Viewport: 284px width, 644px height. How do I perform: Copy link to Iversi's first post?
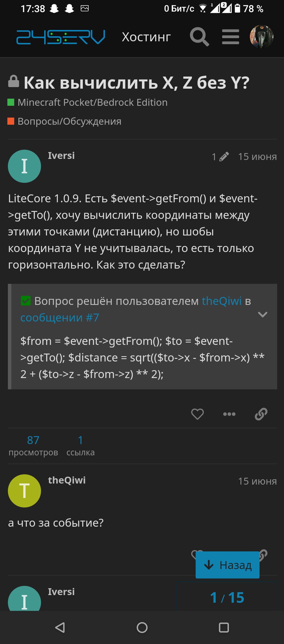[261, 414]
